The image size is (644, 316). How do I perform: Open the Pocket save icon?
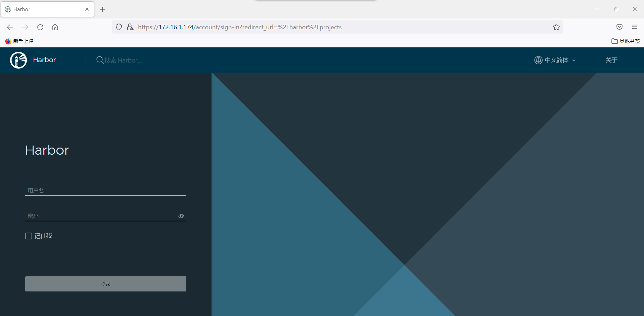pos(619,27)
